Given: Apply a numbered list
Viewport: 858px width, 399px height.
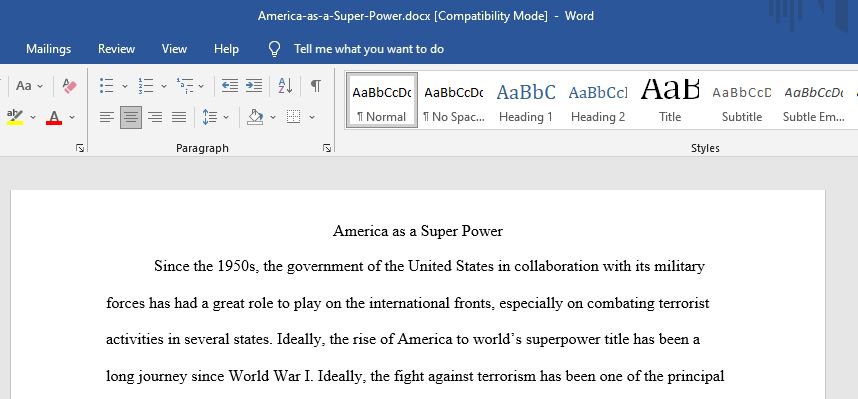Looking at the screenshot, I should (x=146, y=86).
